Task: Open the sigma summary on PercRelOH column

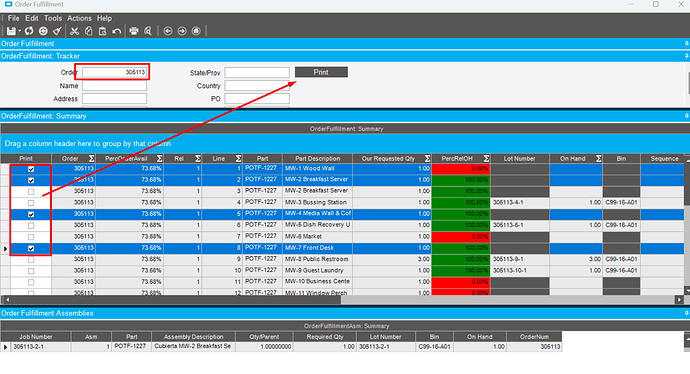Action: coord(486,158)
